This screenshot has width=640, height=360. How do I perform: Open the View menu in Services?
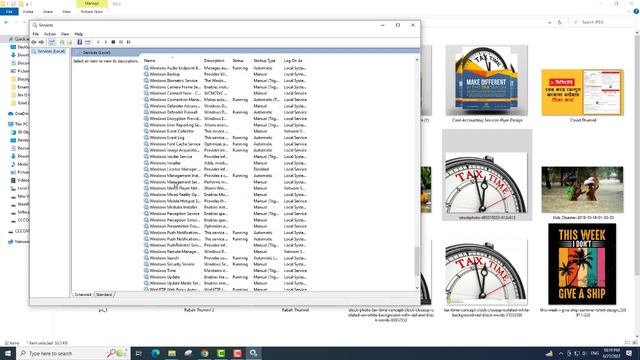(65, 34)
